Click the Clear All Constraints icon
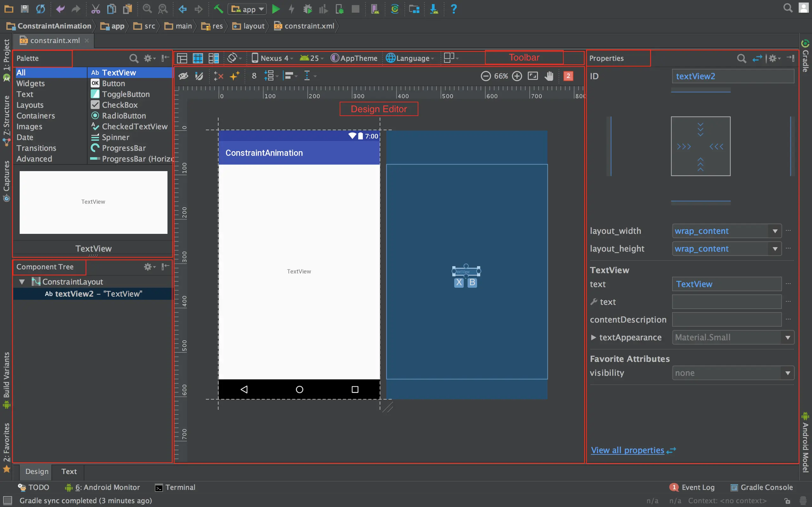The height and width of the screenshot is (507, 812). click(x=219, y=76)
